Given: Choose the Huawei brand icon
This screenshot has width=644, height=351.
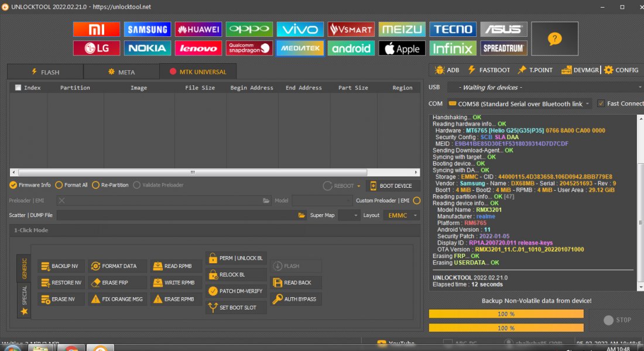Looking at the screenshot, I should pos(198,29).
